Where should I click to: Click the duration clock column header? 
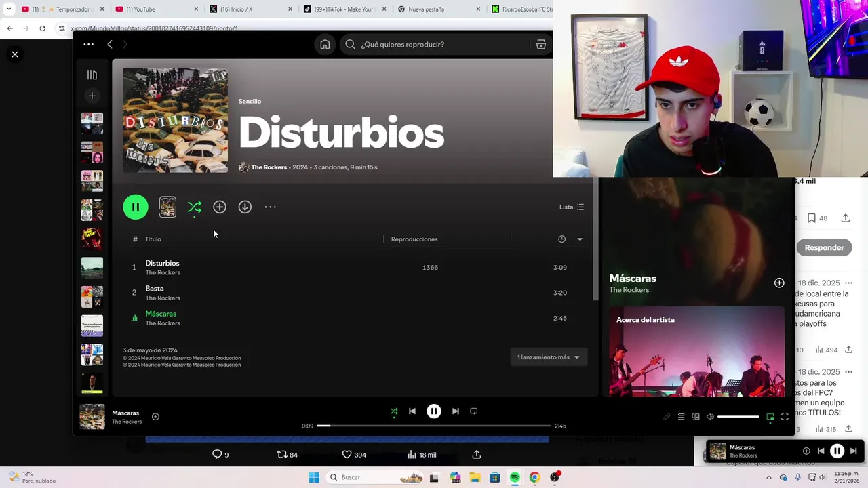coord(561,239)
